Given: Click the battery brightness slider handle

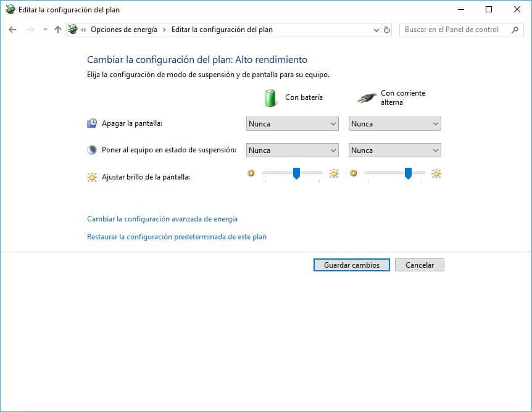Looking at the screenshot, I should coord(296,173).
